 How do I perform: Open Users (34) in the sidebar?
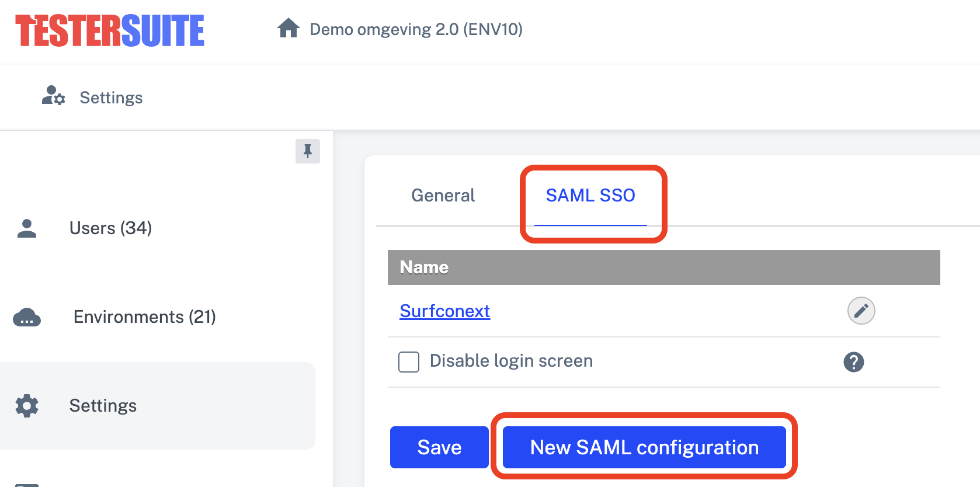point(110,228)
